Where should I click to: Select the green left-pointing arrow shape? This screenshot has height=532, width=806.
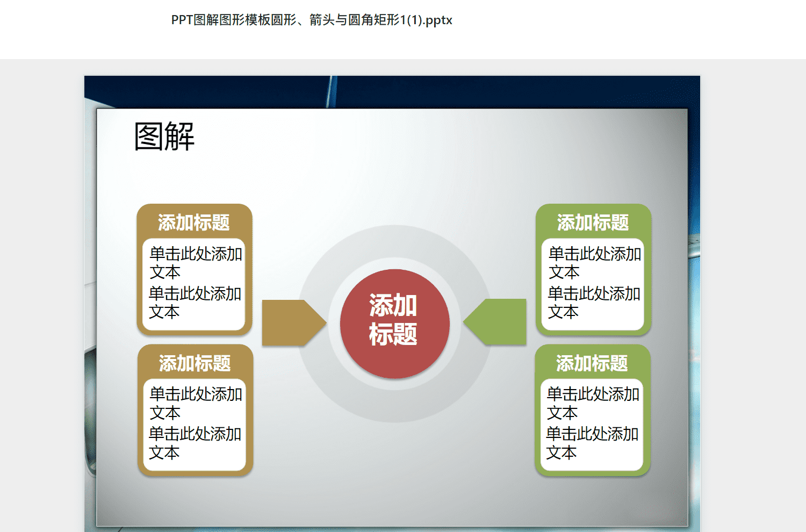[495, 322]
